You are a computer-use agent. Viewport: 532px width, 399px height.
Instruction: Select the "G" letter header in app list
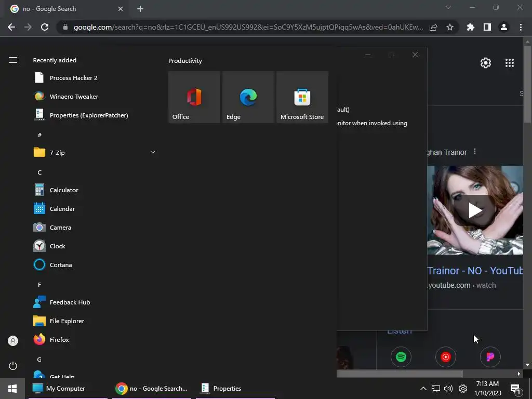point(39,360)
